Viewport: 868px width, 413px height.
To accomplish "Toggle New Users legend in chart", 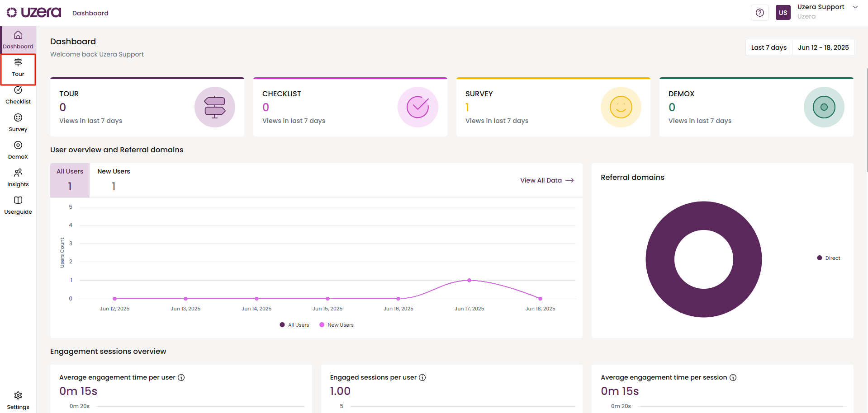I will coord(337,325).
